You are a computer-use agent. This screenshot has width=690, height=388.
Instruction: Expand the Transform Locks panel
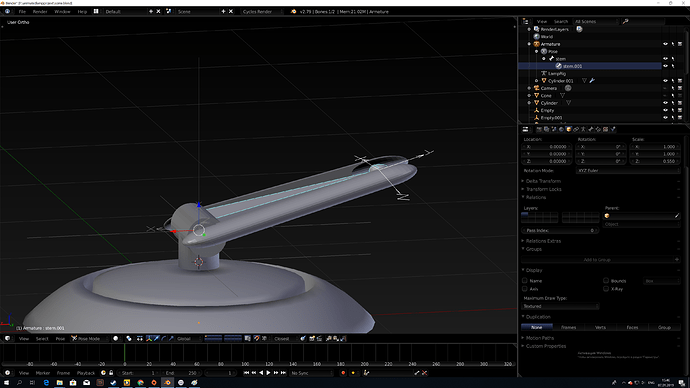[543, 189]
